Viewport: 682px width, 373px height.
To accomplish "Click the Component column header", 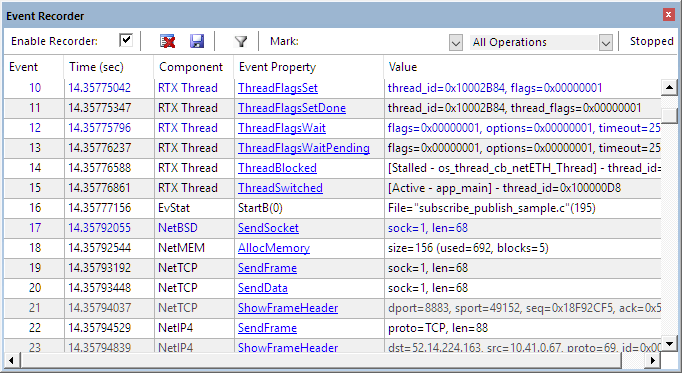I will tap(191, 67).
